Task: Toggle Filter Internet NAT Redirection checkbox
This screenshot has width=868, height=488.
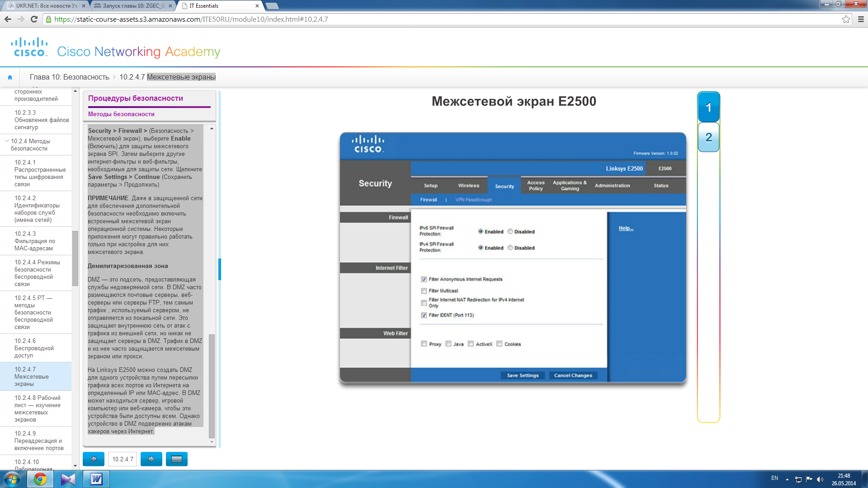Action: click(424, 303)
